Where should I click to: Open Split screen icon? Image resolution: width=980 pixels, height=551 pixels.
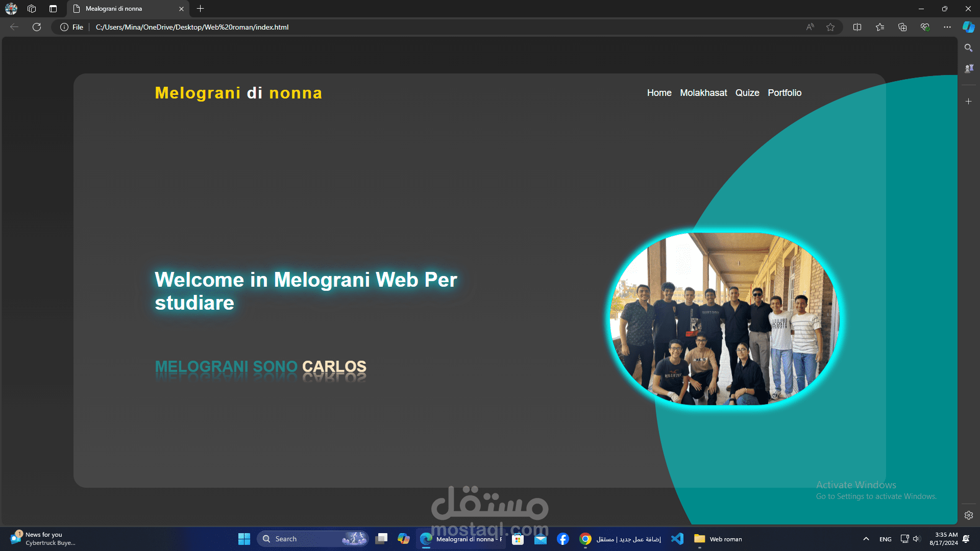tap(857, 27)
